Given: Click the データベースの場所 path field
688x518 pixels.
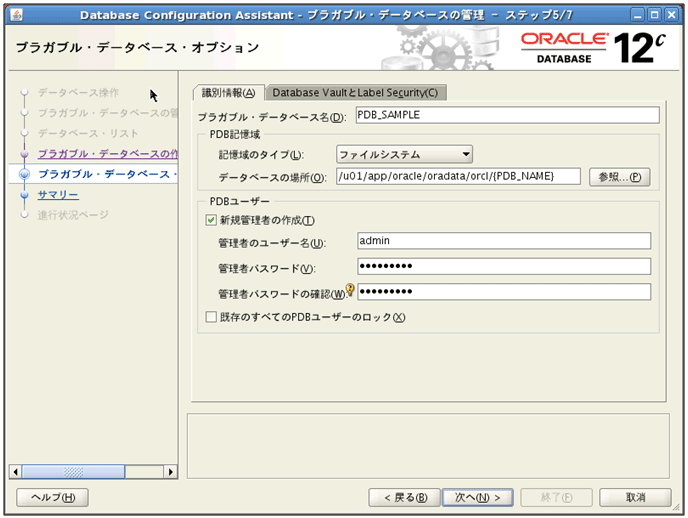Looking at the screenshot, I should tap(458, 176).
